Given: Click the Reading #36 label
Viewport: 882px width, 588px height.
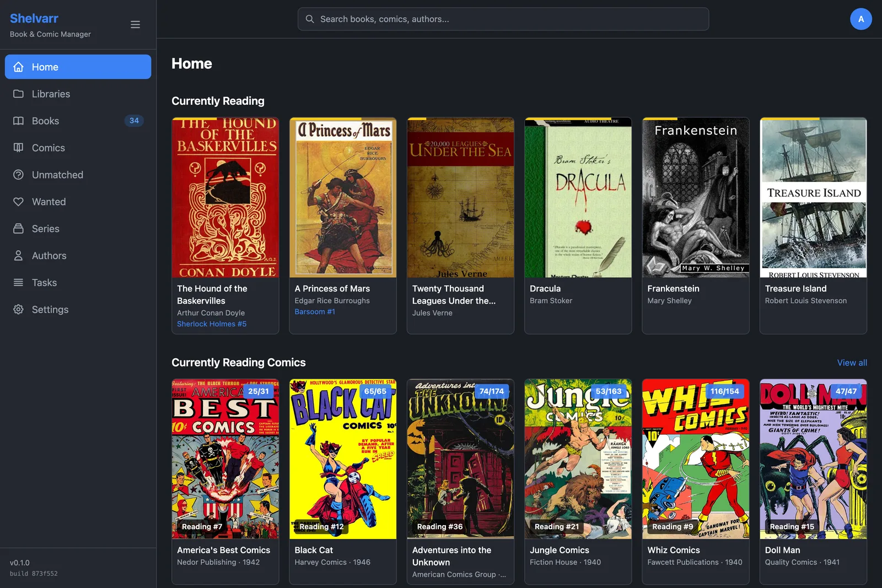Looking at the screenshot, I should pyautogui.click(x=440, y=527).
